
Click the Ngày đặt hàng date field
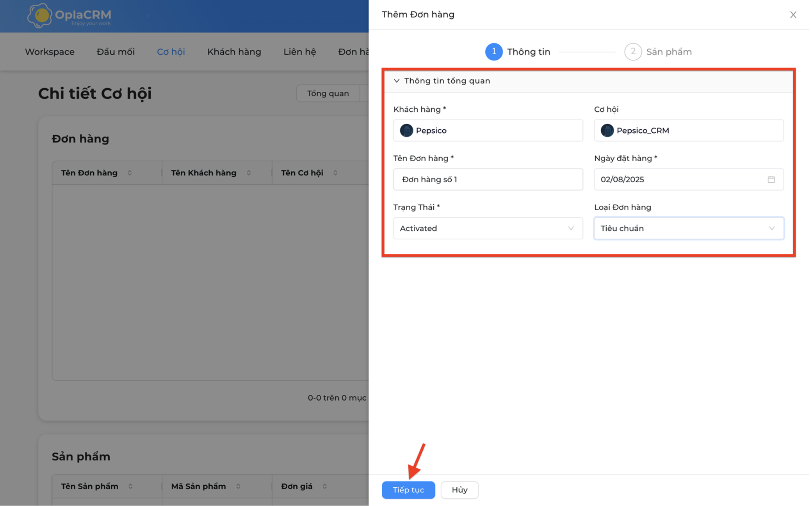(689, 179)
